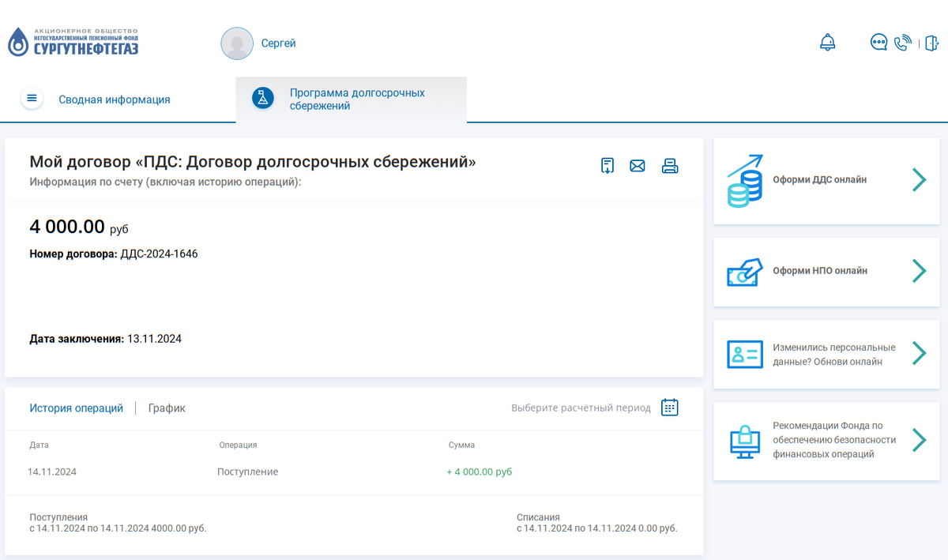
Task: Click the Сергей profile avatar
Action: coord(236,43)
